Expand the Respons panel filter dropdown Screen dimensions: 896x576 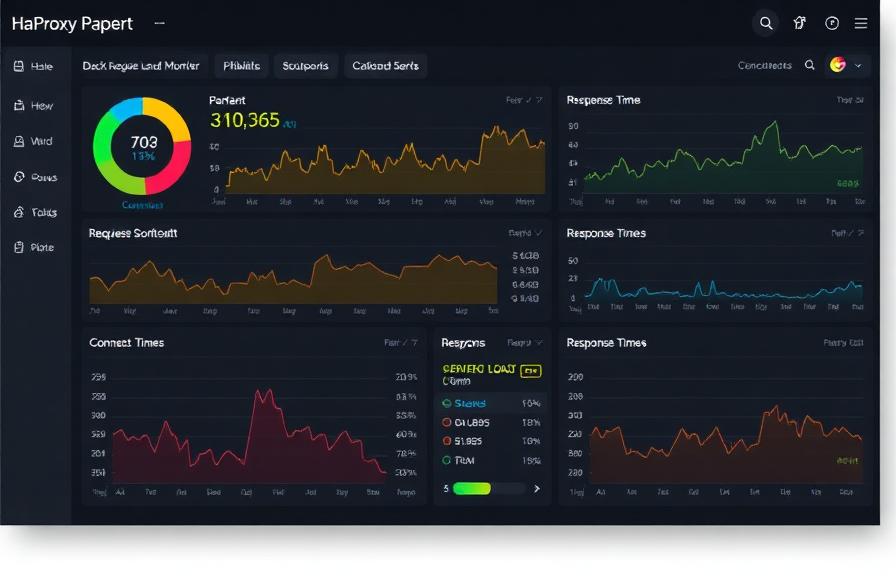point(522,340)
